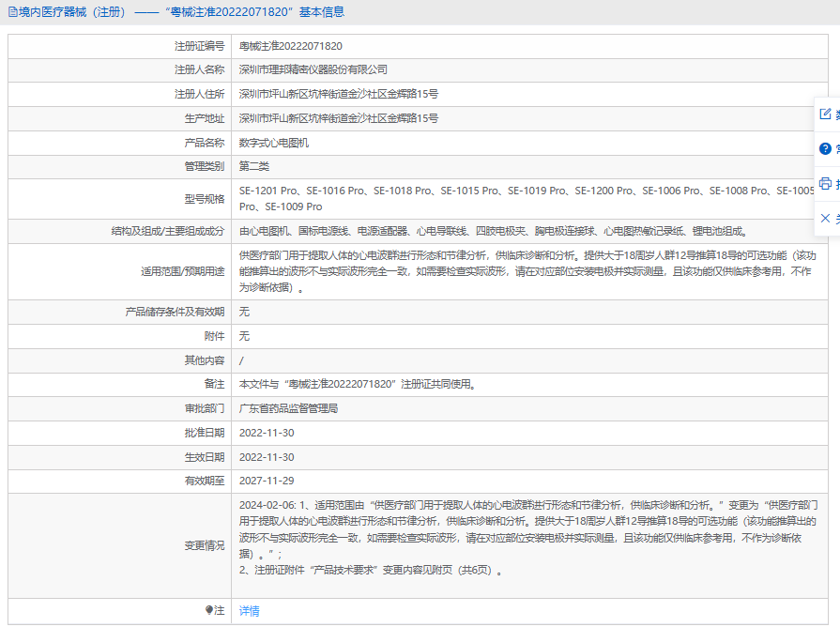Viewport: 840px width, 627px height.
Task: Click the X close icon in side panel
Action: point(825,218)
